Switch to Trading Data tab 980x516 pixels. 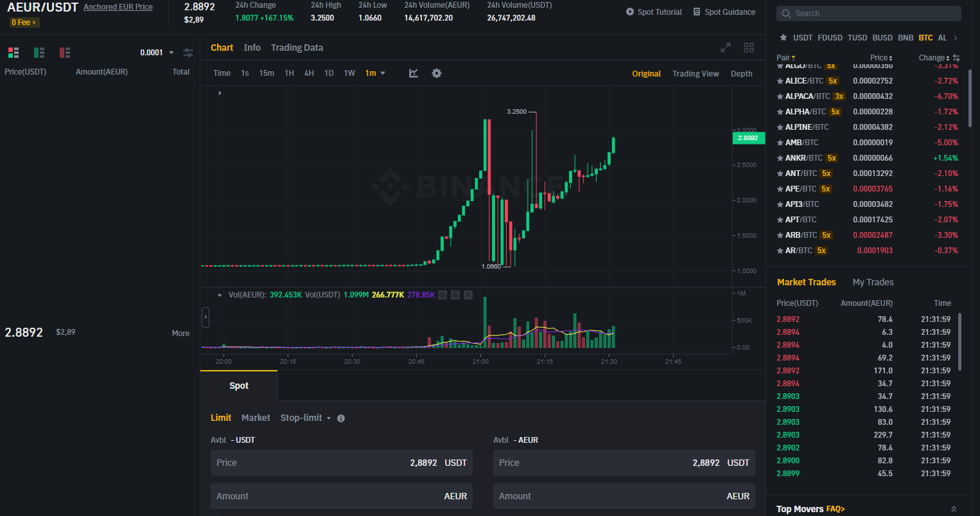tap(297, 48)
